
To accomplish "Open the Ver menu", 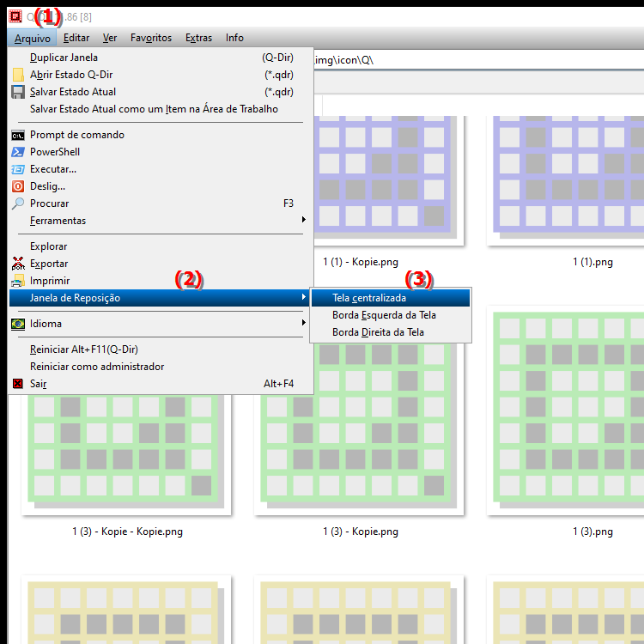I will click(110, 38).
